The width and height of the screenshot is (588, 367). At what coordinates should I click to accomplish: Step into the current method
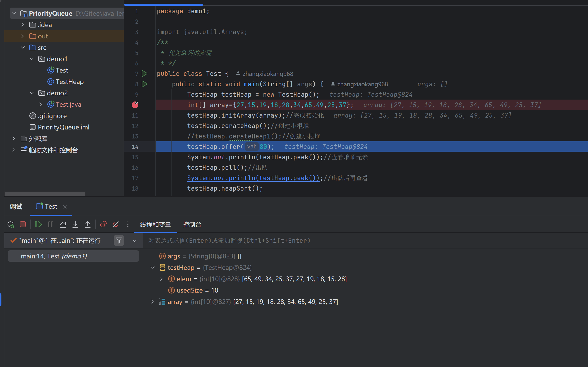click(75, 224)
